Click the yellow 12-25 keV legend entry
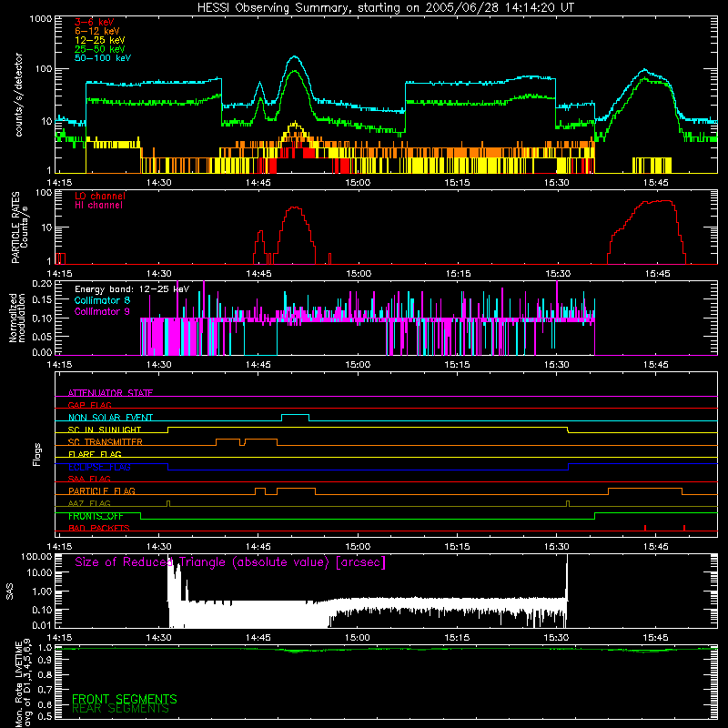 100,40
